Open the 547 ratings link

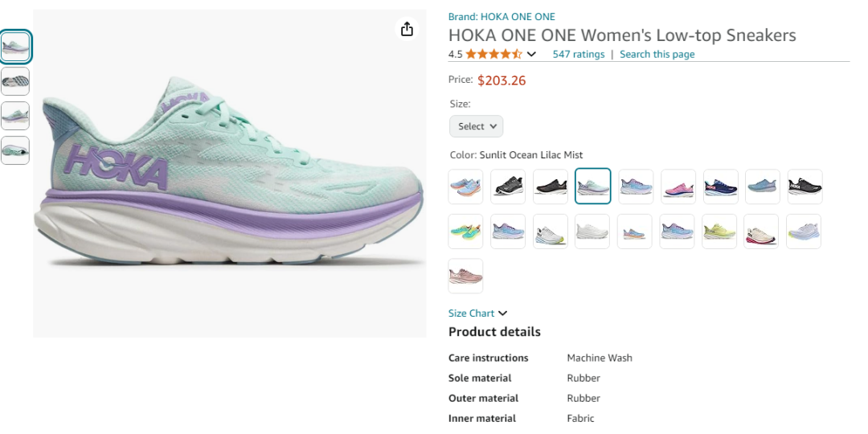point(578,55)
